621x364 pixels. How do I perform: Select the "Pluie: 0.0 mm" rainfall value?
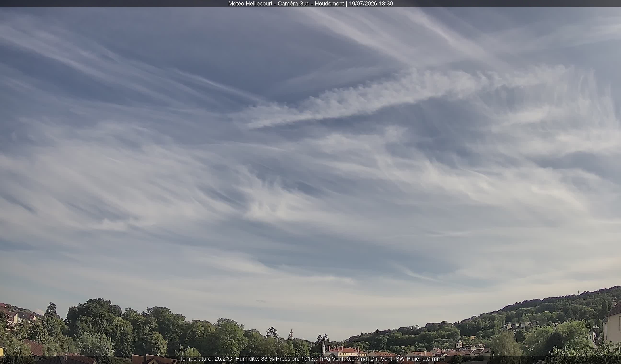point(424,359)
